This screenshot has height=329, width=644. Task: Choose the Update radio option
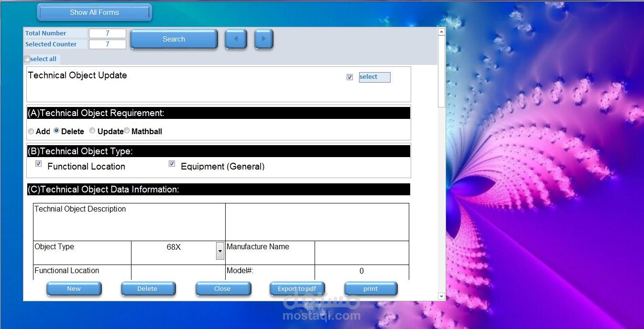click(x=92, y=131)
